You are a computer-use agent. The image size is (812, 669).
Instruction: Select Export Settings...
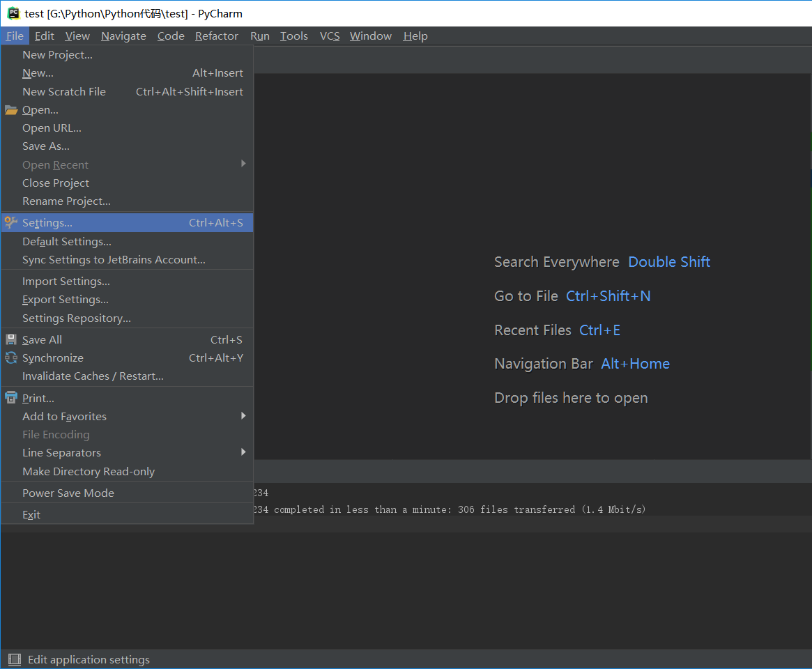tap(128, 299)
